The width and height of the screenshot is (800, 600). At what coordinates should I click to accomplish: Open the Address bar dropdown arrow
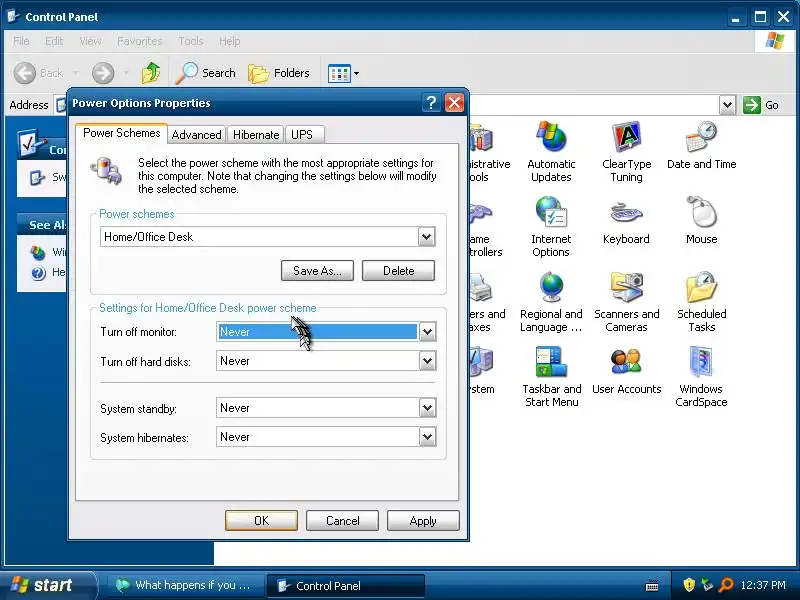pos(728,105)
